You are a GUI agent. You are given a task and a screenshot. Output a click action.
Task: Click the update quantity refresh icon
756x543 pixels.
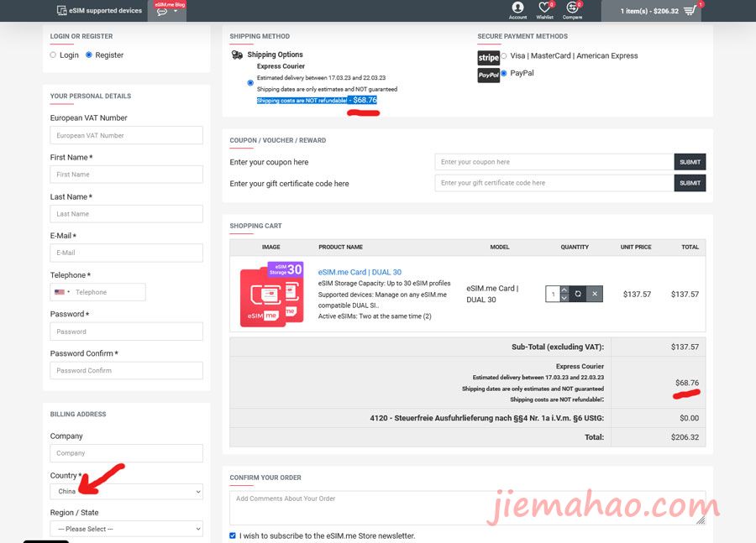578,294
